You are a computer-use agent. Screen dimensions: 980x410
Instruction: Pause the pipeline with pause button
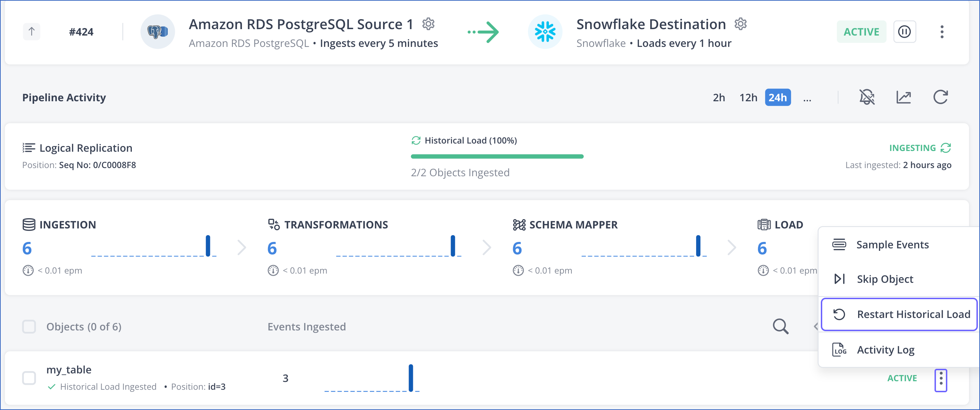[x=904, y=32]
